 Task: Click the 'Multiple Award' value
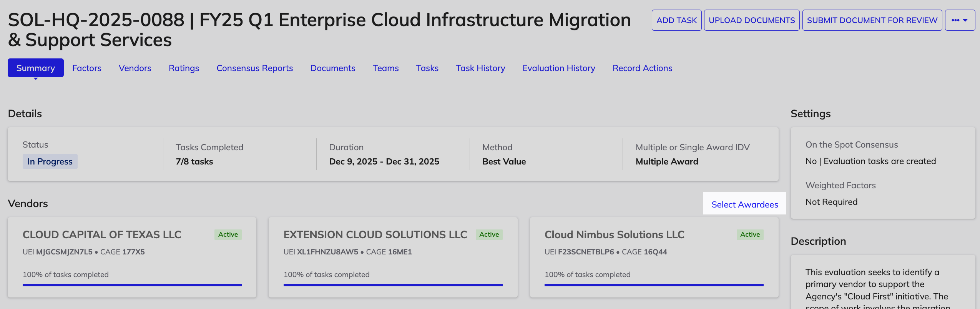click(667, 161)
